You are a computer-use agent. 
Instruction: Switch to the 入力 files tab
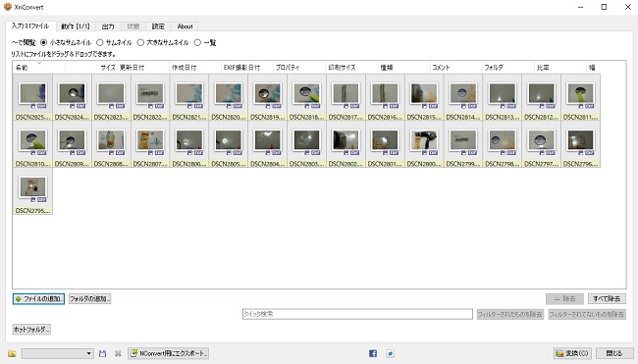tap(30, 26)
